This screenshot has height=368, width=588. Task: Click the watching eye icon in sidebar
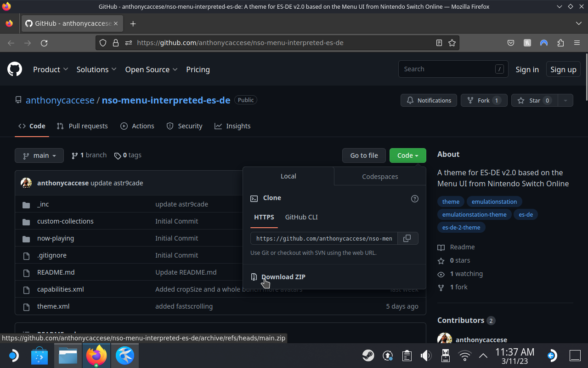click(441, 274)
